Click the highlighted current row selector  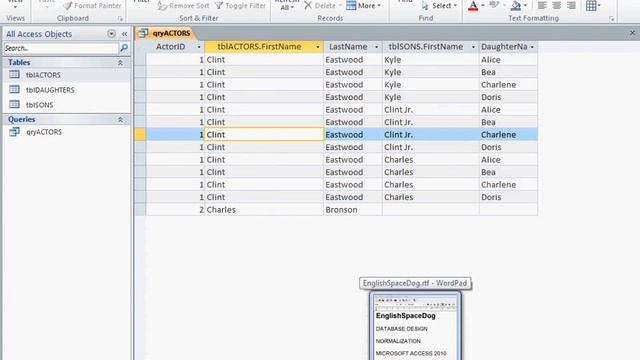[140, 134]
